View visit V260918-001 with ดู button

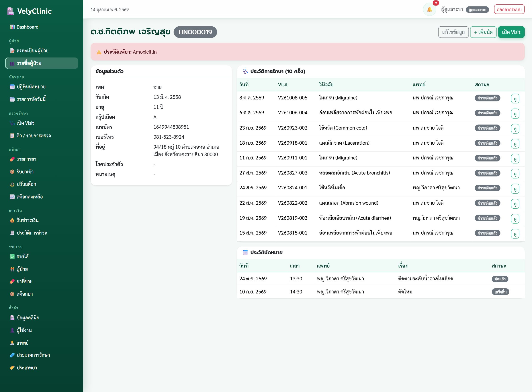[515, 144]
